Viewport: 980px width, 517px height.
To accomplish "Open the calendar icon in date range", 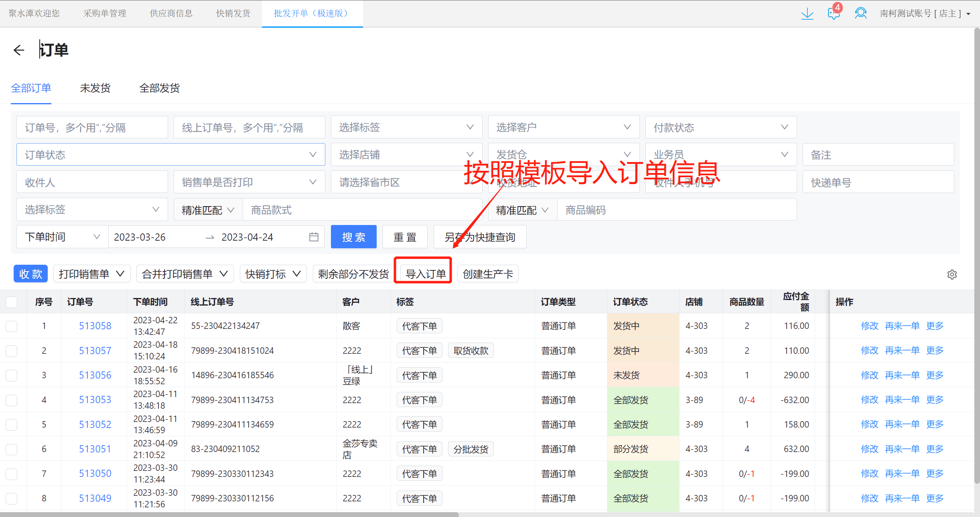I will tap(314, 237).
